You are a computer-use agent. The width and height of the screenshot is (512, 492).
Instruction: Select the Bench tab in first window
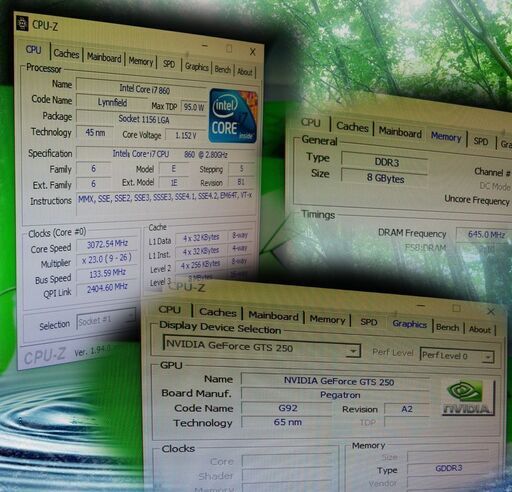click(x=223, y=69)
